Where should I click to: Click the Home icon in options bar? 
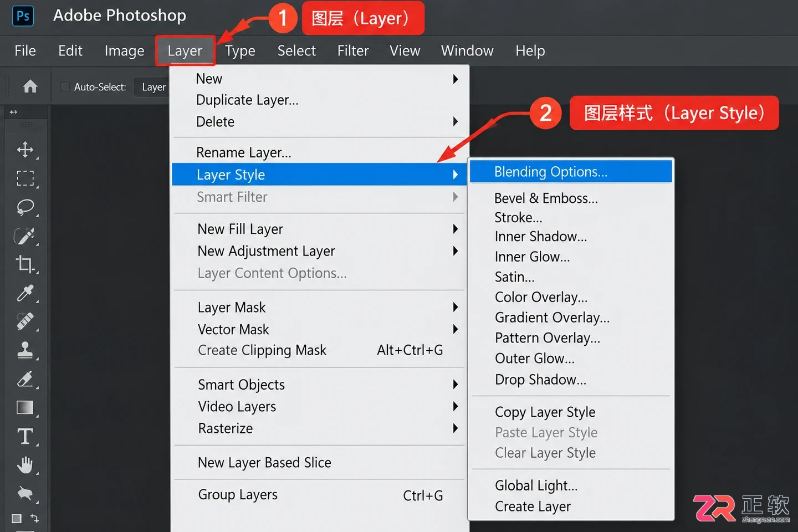pos(30,86)
